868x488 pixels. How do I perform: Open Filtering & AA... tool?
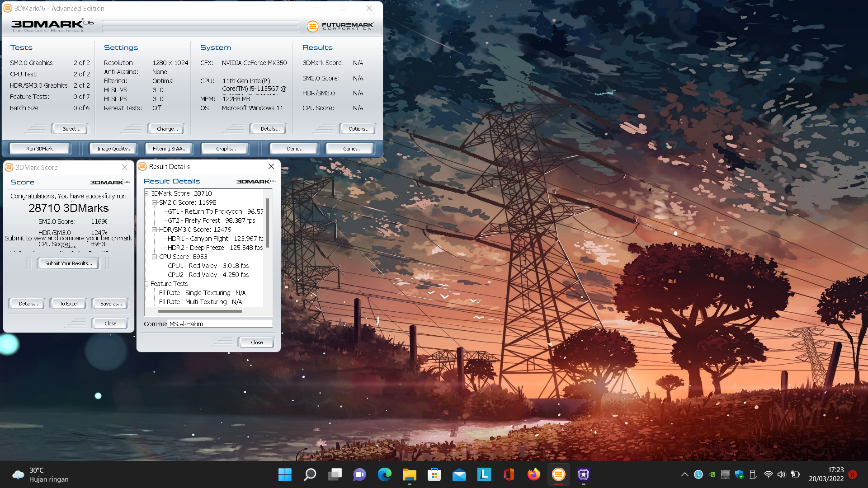tap(169, 149)
